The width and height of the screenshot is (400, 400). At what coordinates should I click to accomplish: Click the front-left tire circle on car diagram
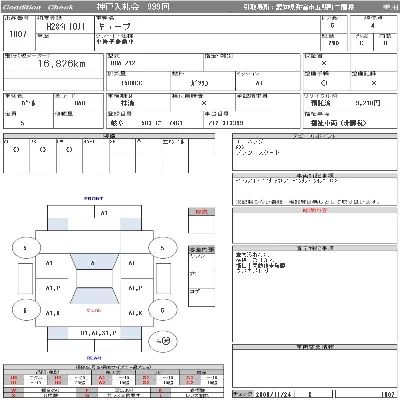(26, 248)
